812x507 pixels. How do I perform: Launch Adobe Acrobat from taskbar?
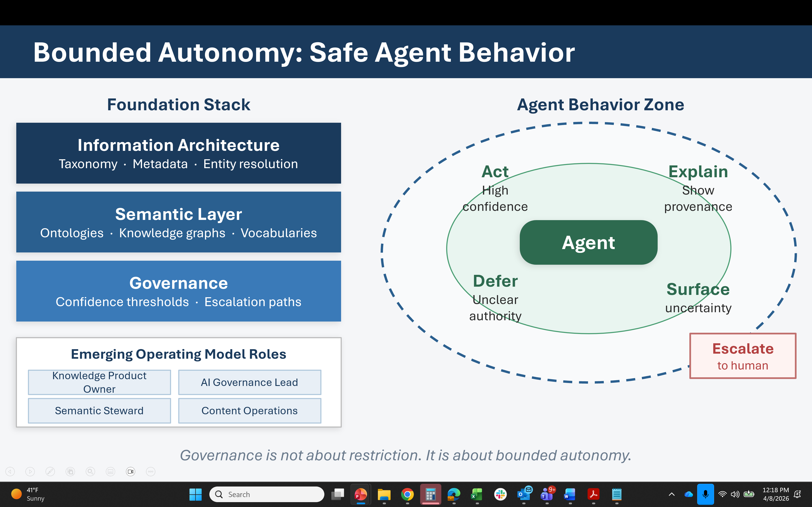tap(593, 494)
